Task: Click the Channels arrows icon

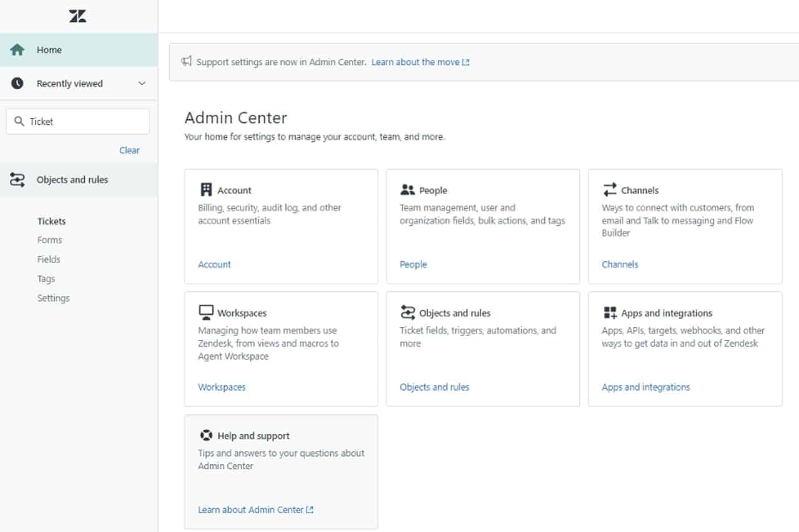Action: (610, 190)
